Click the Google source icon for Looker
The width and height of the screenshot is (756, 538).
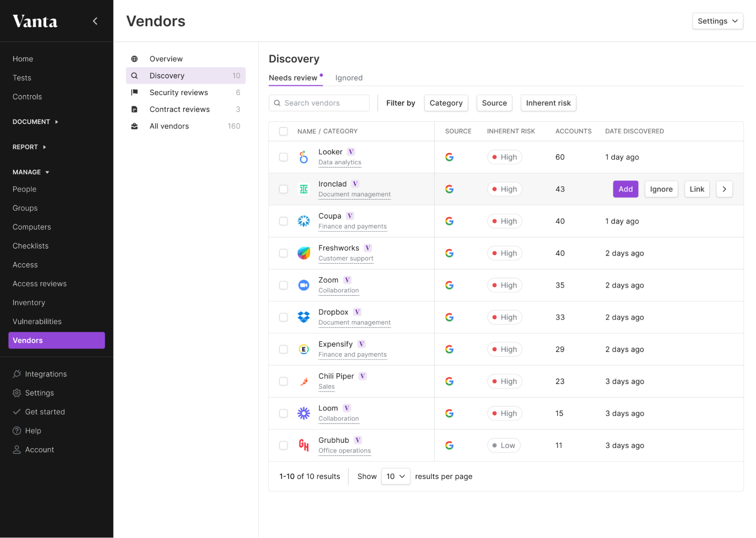[450, 157]
